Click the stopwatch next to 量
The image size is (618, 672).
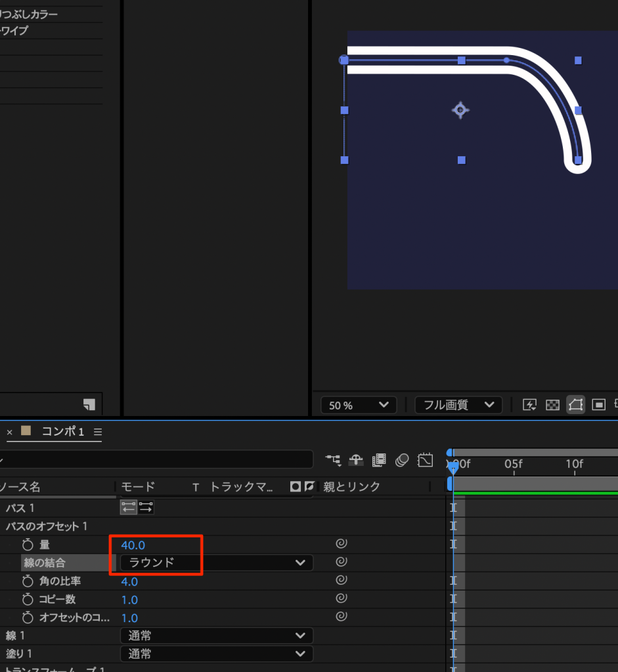tap(28, 545)
